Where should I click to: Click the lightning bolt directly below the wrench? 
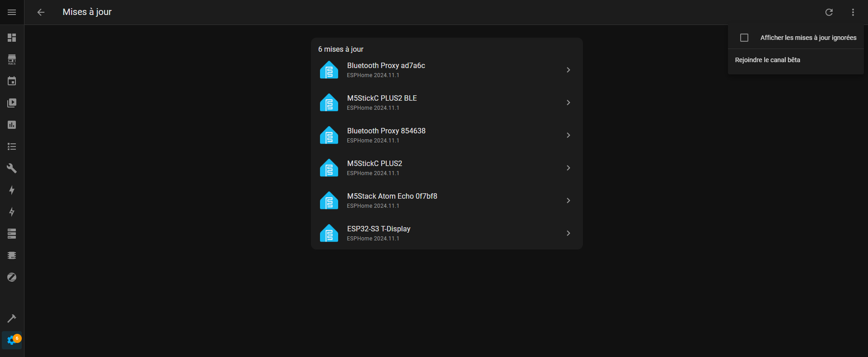point(12,190)
